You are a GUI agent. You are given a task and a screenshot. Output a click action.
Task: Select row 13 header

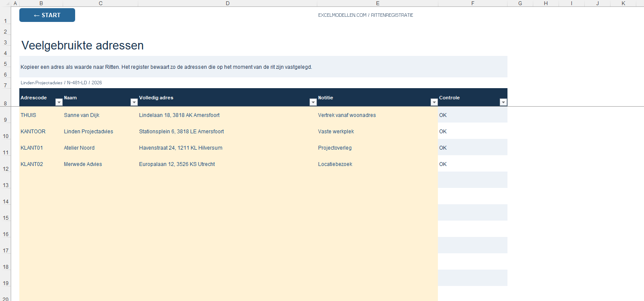coord(6,180)
